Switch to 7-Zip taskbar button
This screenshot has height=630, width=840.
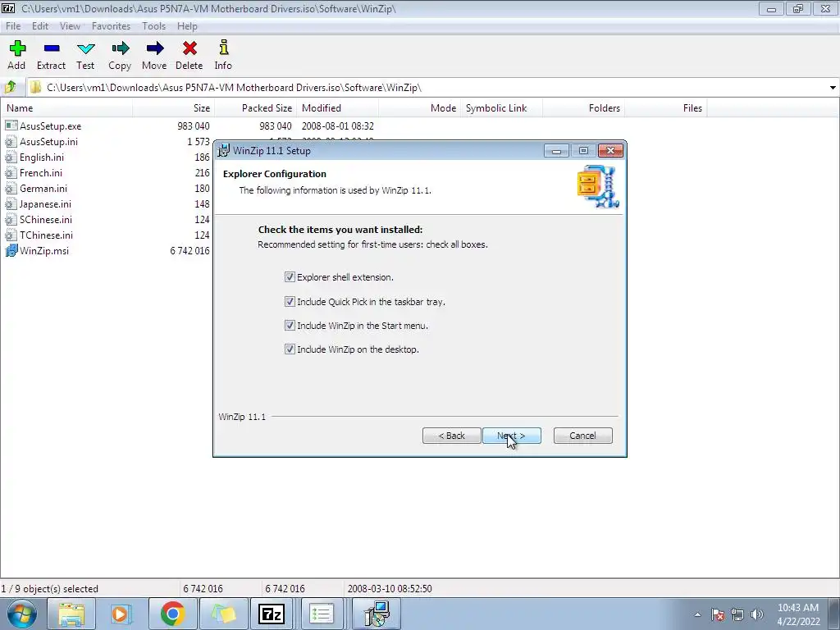(x=271, y=614)
